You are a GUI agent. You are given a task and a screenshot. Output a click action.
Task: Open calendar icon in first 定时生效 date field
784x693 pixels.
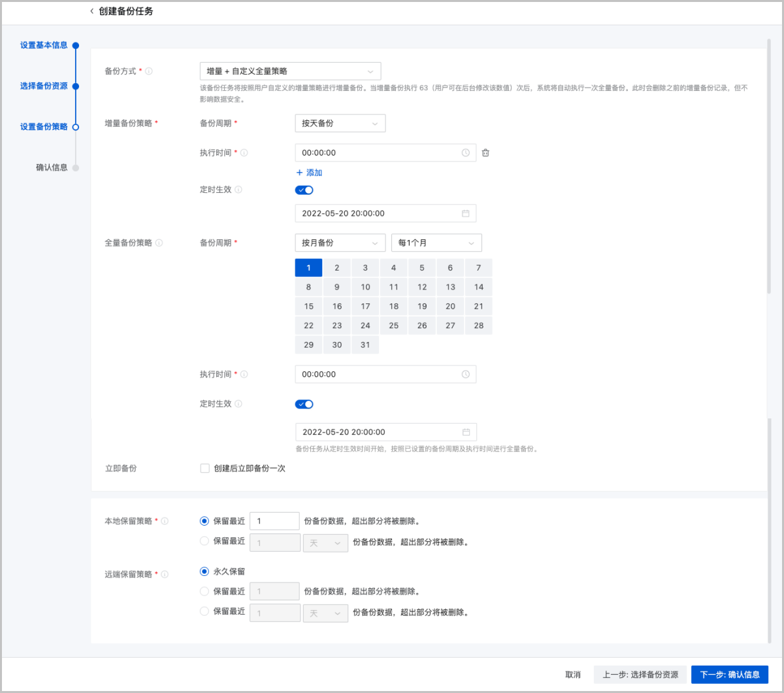coord(465,214)
